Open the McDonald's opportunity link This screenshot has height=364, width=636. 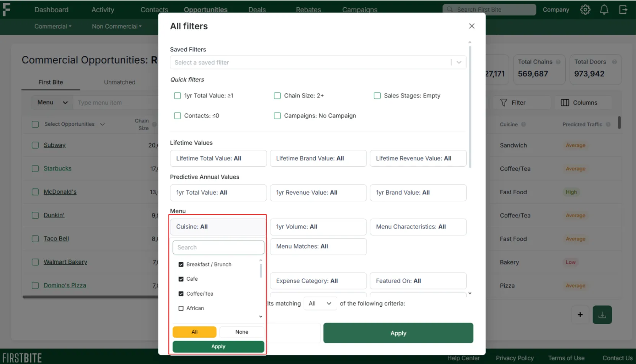click(x=60, y=192)
